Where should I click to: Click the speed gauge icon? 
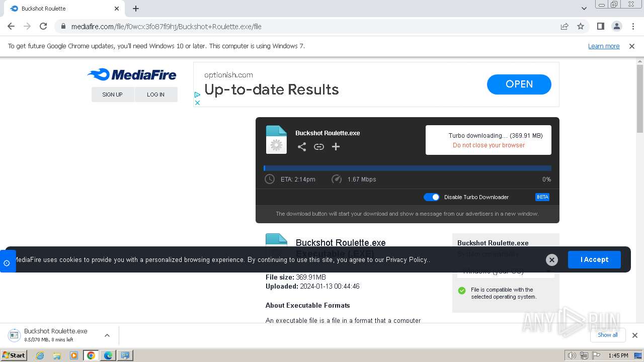337,179
